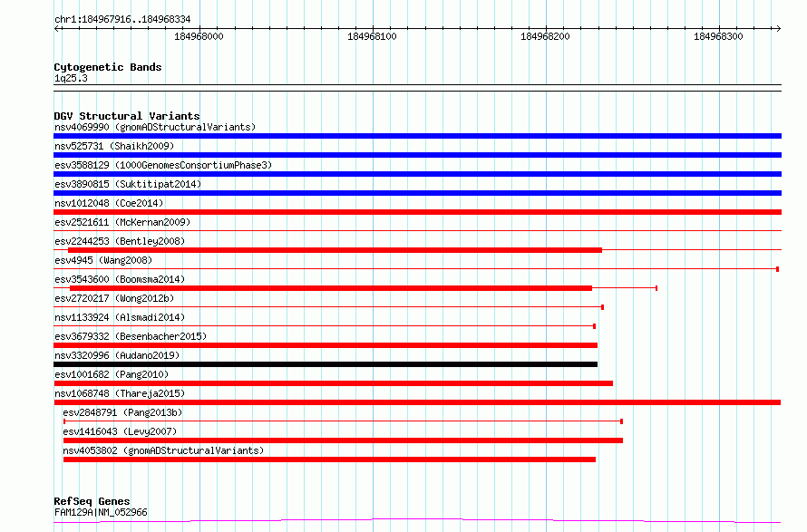Click the red bar for nsv1068748 Thareja2015
The image size is (807, 532).
click(x=417, y=402)
